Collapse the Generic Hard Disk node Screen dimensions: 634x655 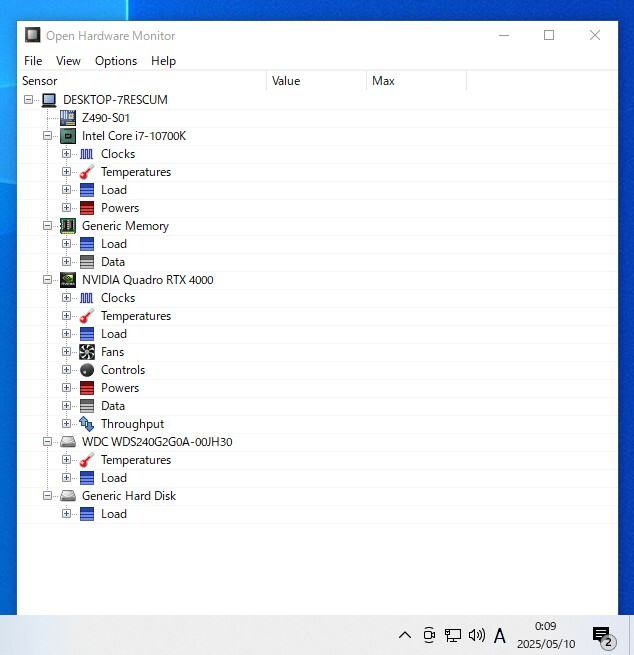coord(48,495)
